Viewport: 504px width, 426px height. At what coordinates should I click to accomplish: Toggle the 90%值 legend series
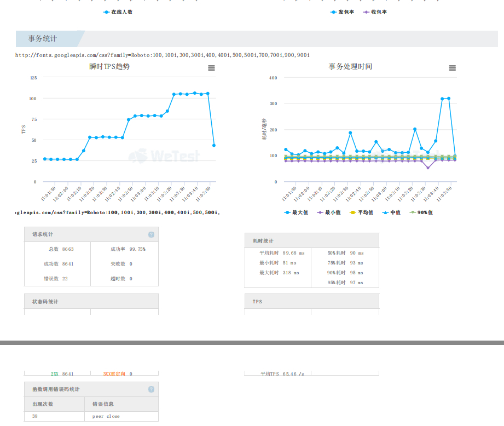coord(421,212)
